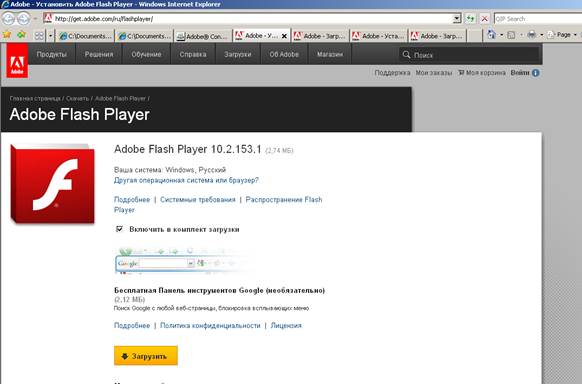The height and width of the screenshot is (384, 582).
Task: Click the QIP Search box
Action: coord(537,19)
